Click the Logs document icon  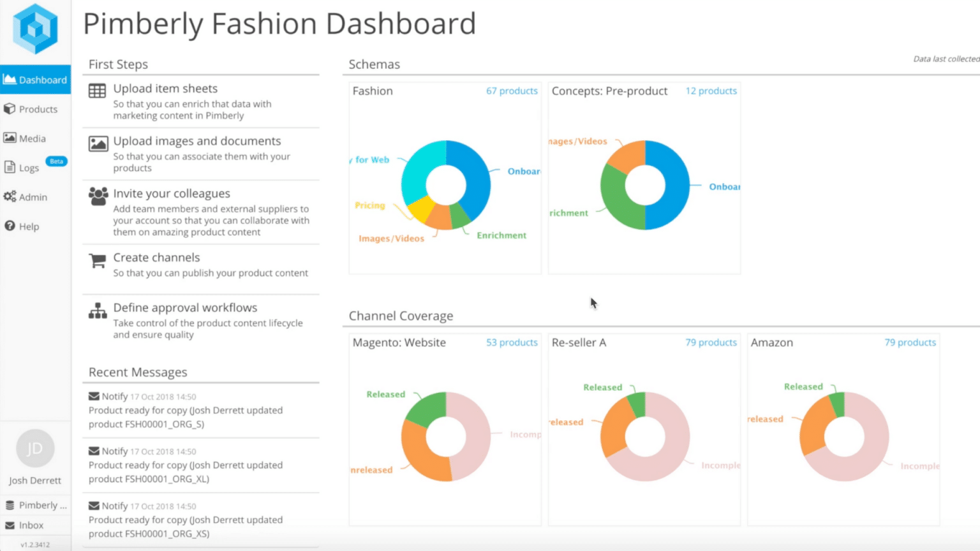click(10, 167)
